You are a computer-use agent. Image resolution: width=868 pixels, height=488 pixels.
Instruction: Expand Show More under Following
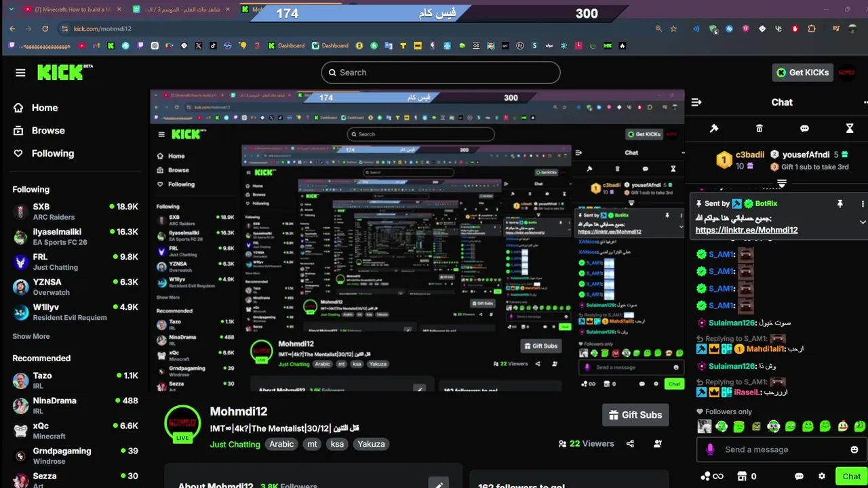[31, 336]
